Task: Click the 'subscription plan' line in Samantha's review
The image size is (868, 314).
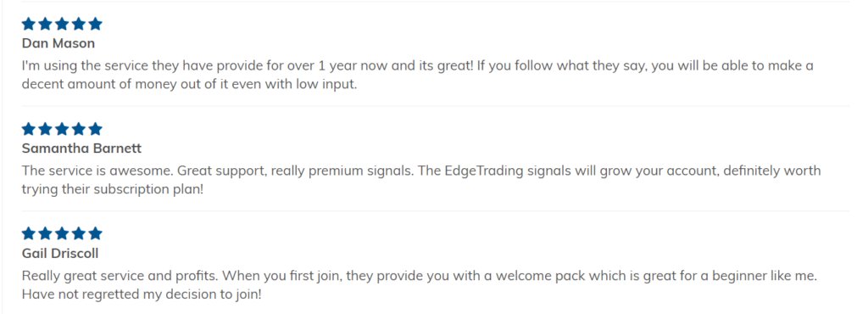Action: point(113,189)
